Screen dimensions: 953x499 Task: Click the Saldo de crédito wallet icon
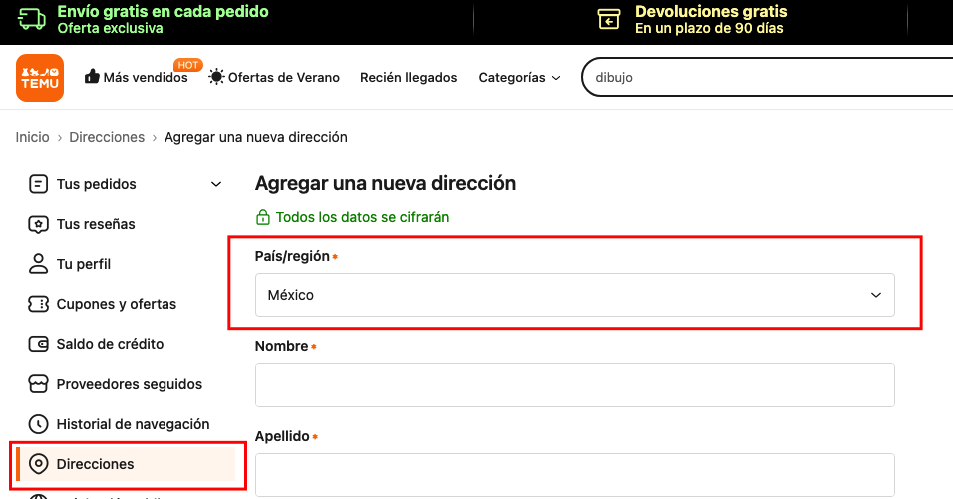(39, 344)
